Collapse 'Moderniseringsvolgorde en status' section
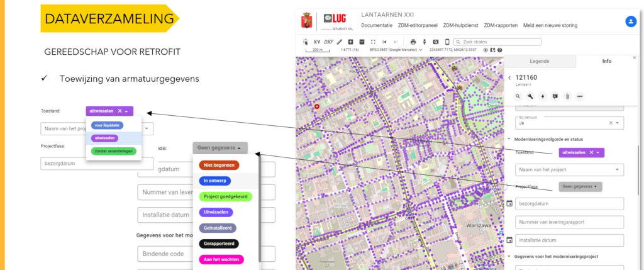The width and height of the screenshot is (644, 270). 509,139
